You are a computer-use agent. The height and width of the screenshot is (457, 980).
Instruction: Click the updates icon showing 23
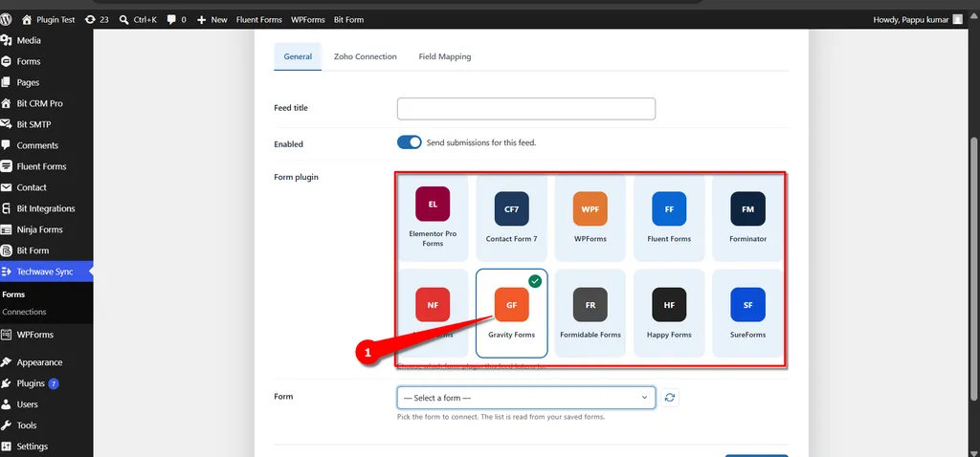click(97, 19)
